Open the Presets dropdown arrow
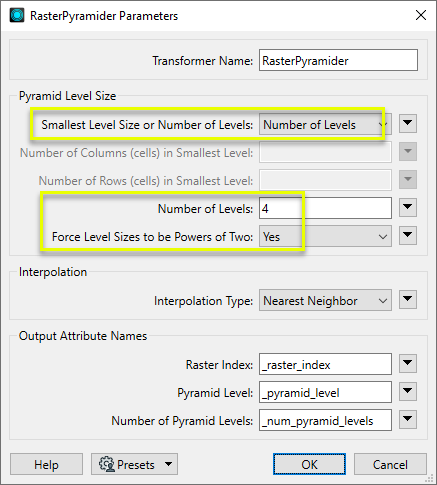 click(x=169, y=464)
